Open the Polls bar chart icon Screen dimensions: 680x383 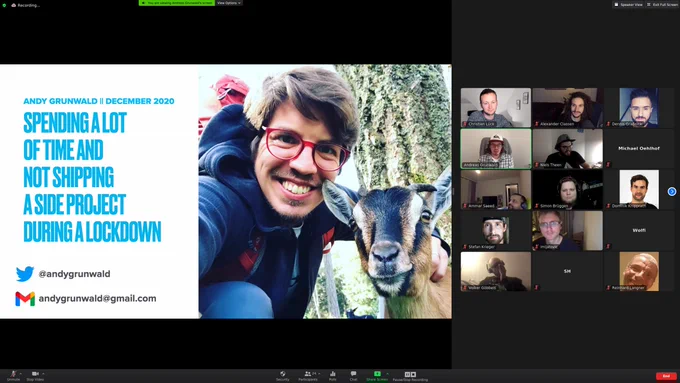pos(333,376)
